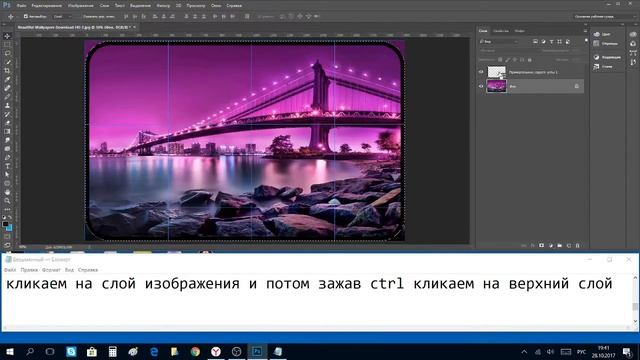640x360 pixels.
Task: Select the Pen tool
Action: [7, 158]
